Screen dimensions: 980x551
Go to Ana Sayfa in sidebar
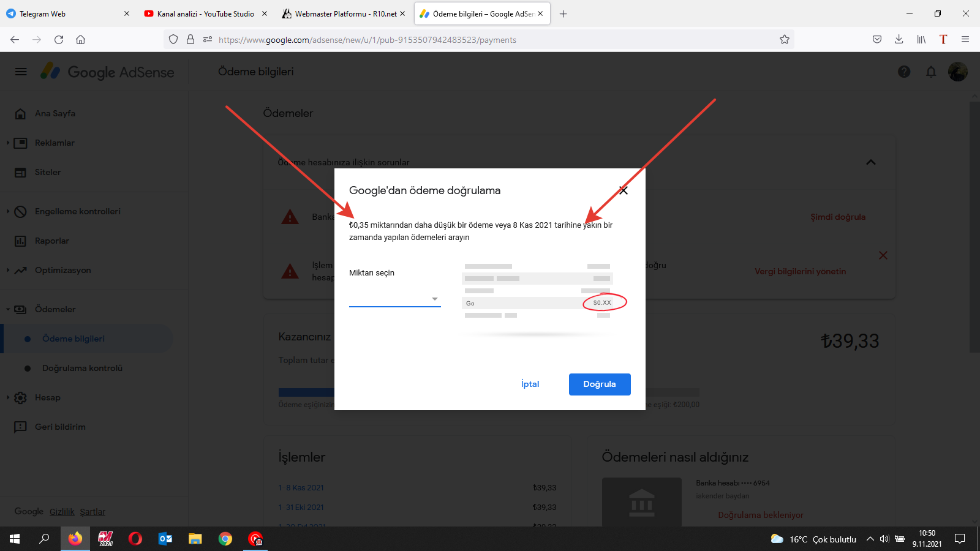[55, 114]
